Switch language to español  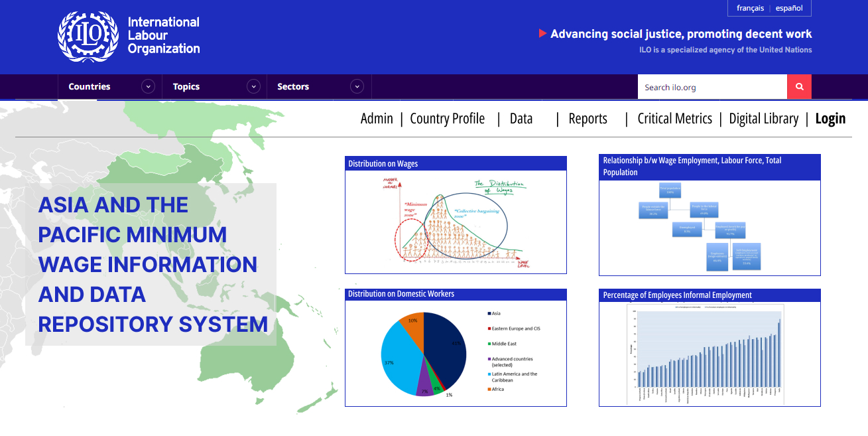789,8
